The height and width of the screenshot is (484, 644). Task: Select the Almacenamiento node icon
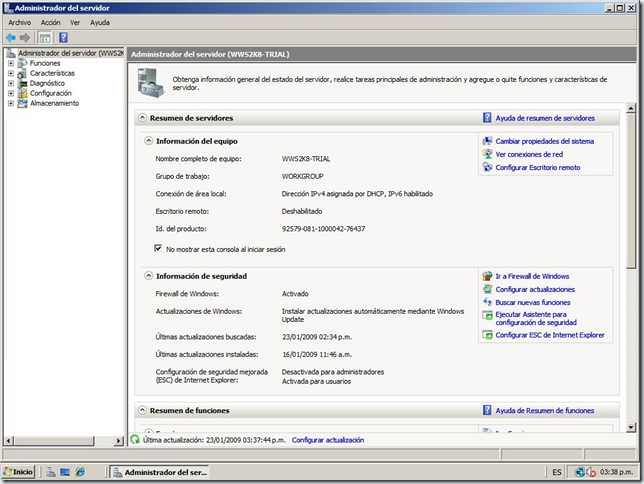pos(22,103)
